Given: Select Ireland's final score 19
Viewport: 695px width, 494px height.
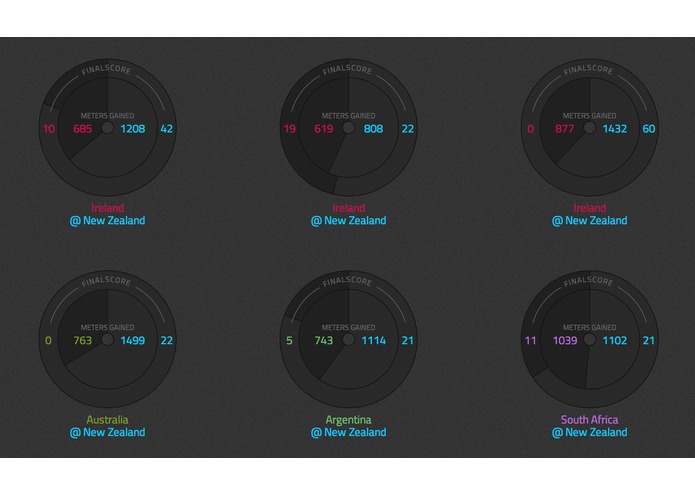Looking at the screenshot, I should pos(290,129).
